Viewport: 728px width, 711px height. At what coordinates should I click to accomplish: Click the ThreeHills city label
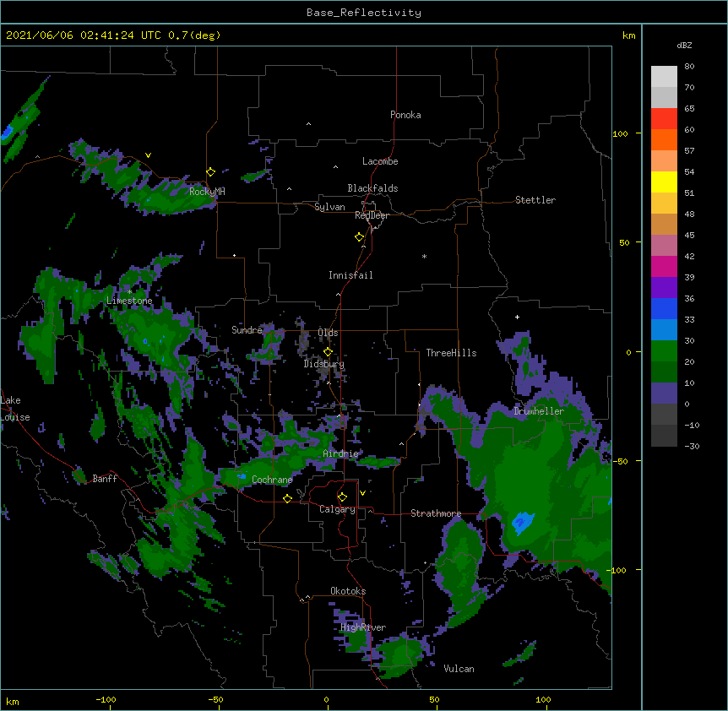point(451,353)
